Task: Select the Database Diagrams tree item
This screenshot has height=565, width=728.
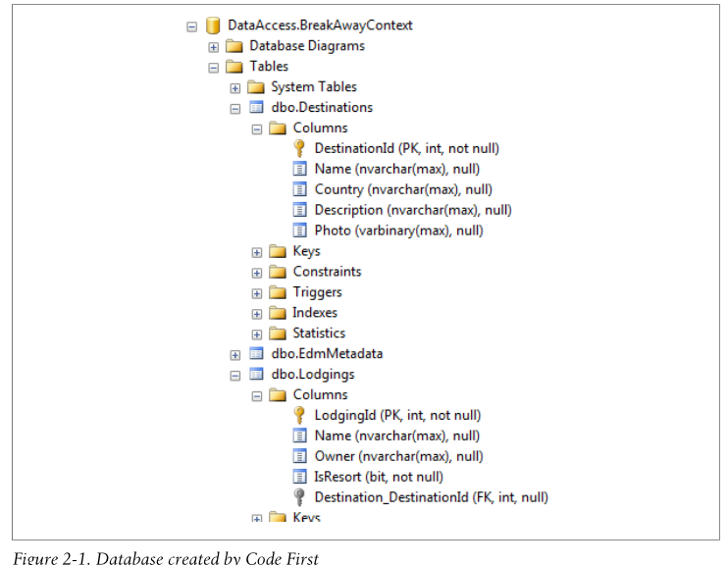Action: [x=307, y=46]
